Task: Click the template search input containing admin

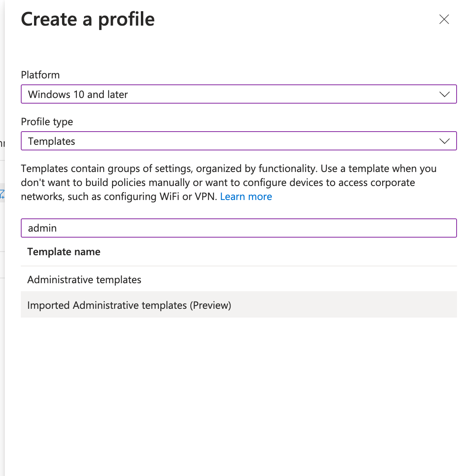Action: 239,228
